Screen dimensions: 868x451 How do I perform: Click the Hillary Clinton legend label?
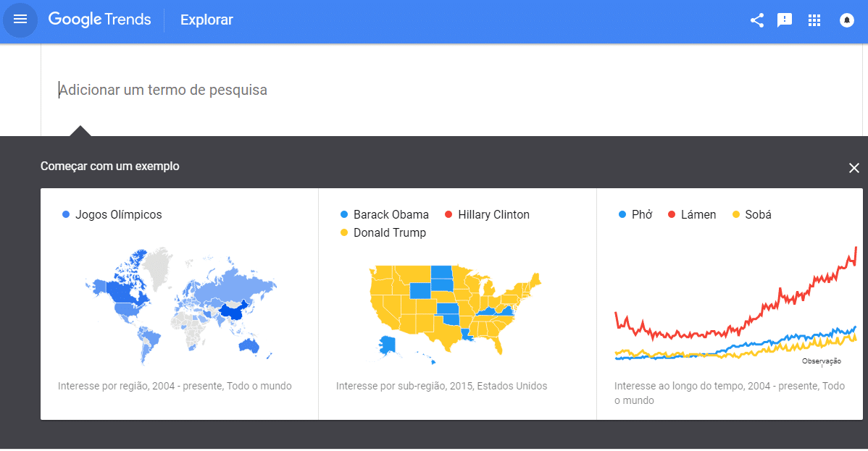pyautogui.click(x=493, y=215)
